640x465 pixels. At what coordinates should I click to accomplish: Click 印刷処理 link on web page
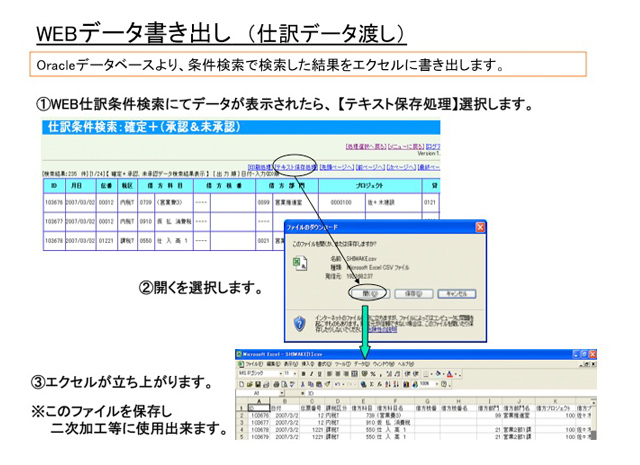(260, 167)
